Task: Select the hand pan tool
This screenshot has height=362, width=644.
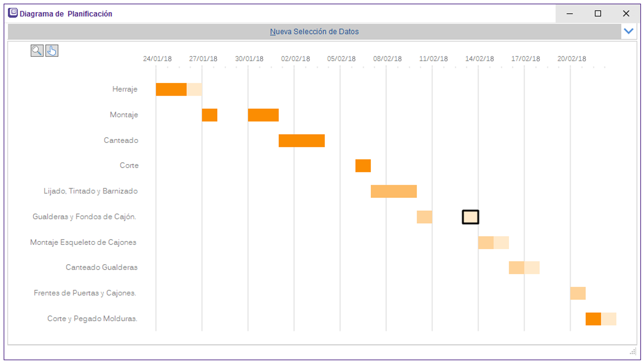Action: (x=52, y=51)
